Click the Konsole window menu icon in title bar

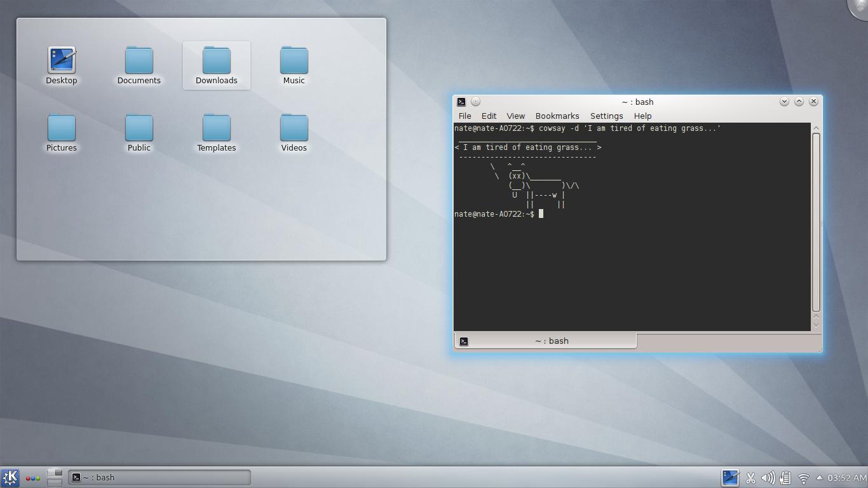click(x=461, y=102)
